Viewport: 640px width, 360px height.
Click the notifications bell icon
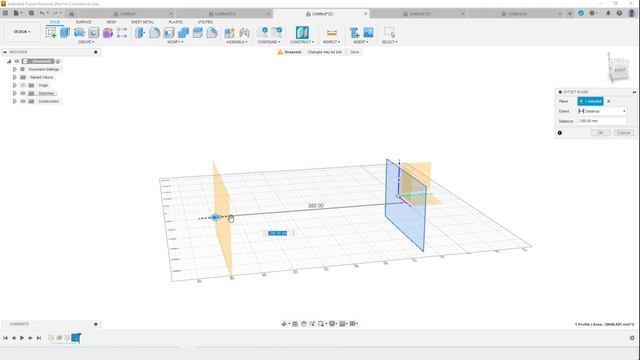(608, 13)
